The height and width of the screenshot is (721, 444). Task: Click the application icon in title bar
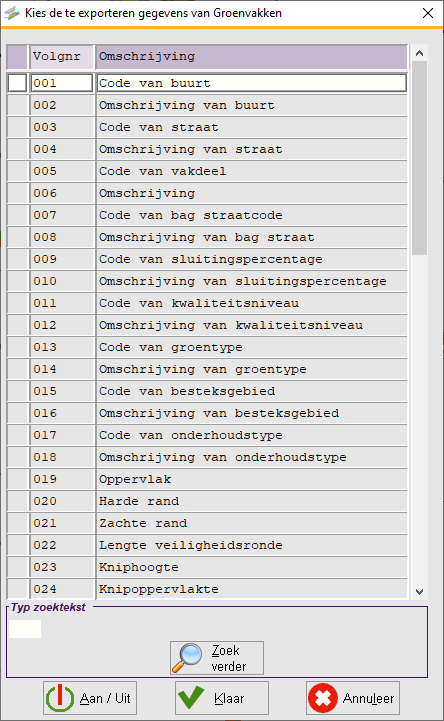[12, 13]
